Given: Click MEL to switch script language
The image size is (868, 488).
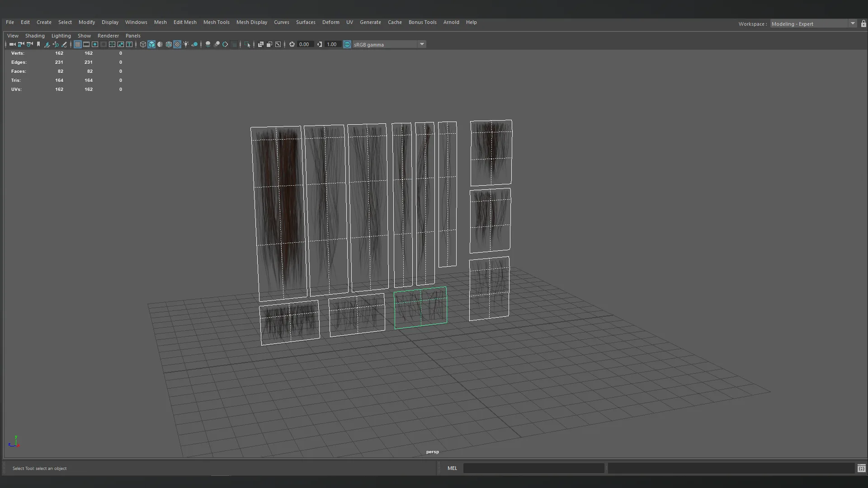Looking at the screenshot, I should coord(452,469).
